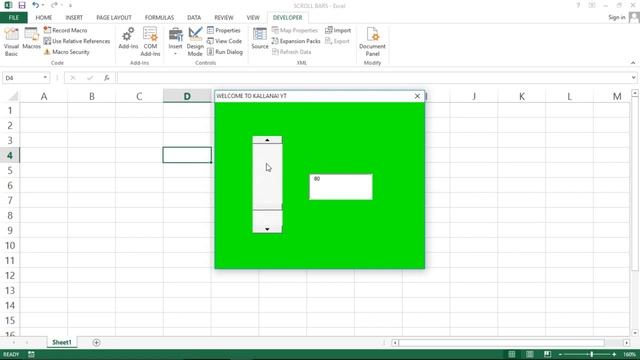Screen dimensions: 640x360
Task: Click the macro recording status bar icon
Action: point(31,354)
